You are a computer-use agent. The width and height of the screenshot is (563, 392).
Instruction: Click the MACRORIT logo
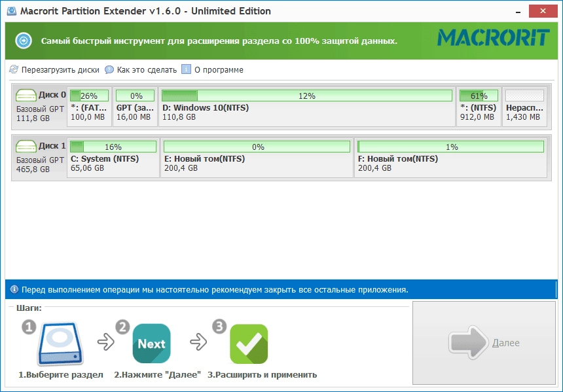click(494, 38)
